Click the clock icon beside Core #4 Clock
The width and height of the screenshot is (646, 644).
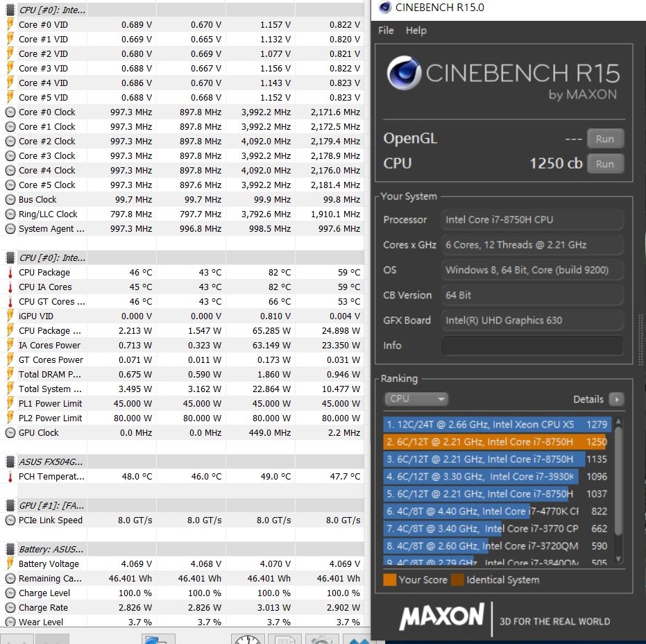10,170
